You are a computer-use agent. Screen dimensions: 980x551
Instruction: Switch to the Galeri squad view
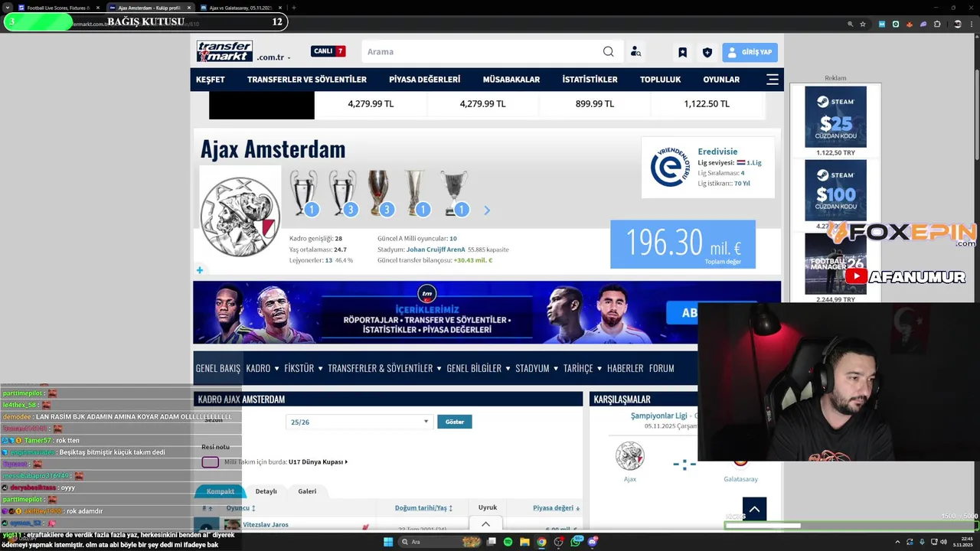(x=307, y=491)
